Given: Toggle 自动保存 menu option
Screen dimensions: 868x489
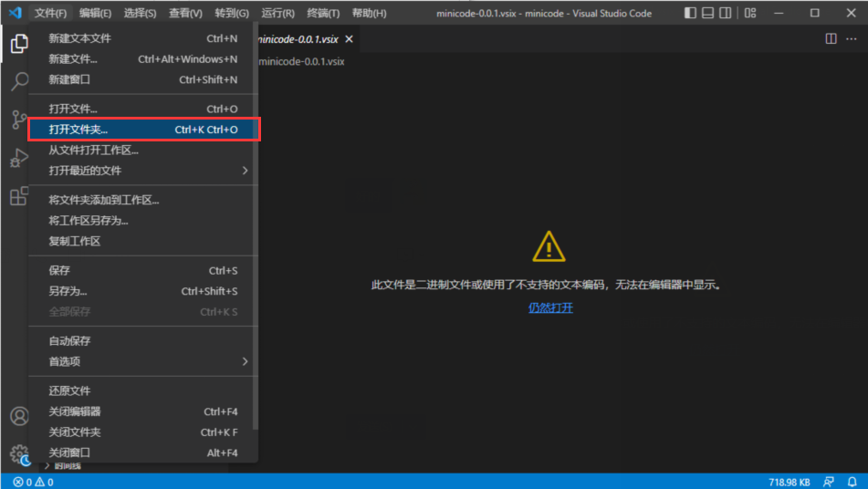Looking at the screenshot, I should tap(142, 341).
